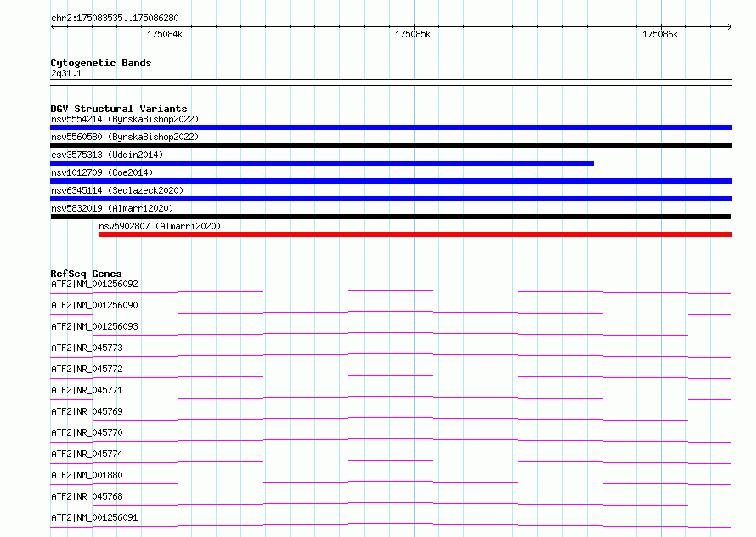This screenshot has height=537, width=756.
Task: Click the RefSeq Genes track title
Action: pyautogui.click(x=87, y=274)
